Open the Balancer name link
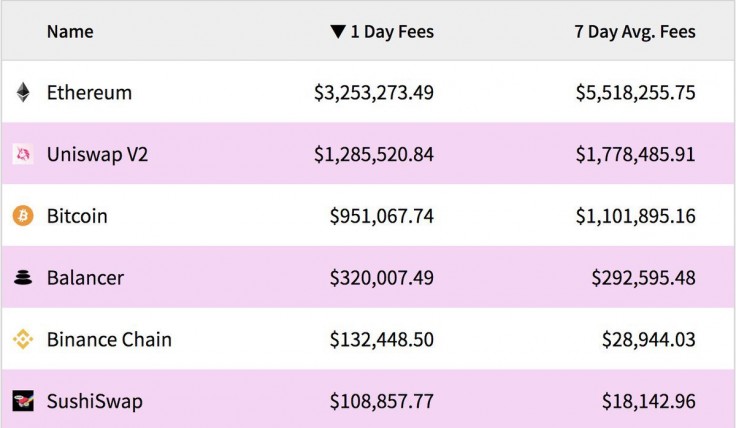The height and width of the screenshot is (428, 736). [85, 278]
